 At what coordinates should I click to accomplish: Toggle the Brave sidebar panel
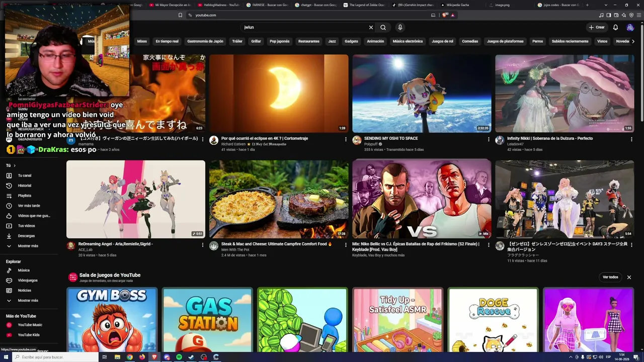[608, 15]
